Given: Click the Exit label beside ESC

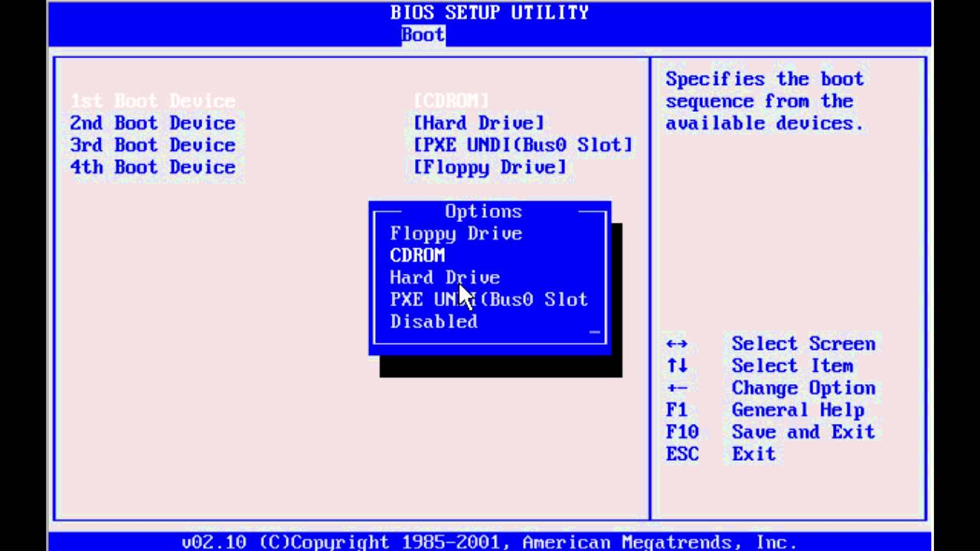Looking at the screenshot, I should pos(753,455).
